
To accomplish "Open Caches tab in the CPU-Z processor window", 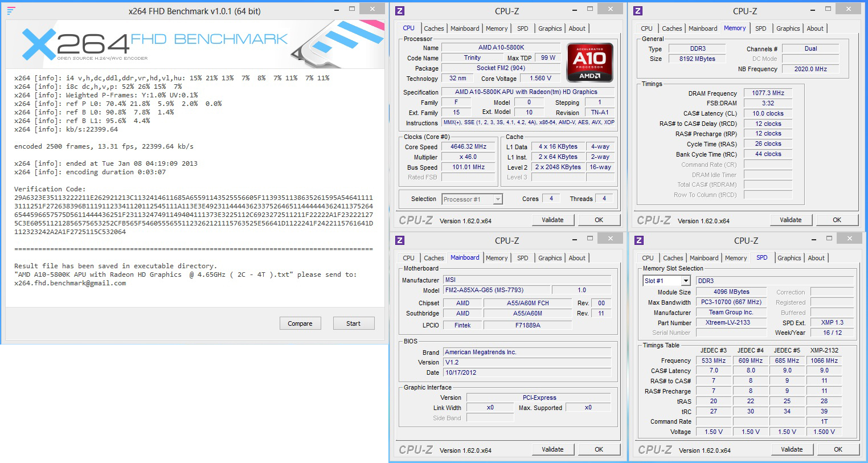I will [x=433, y=28].
